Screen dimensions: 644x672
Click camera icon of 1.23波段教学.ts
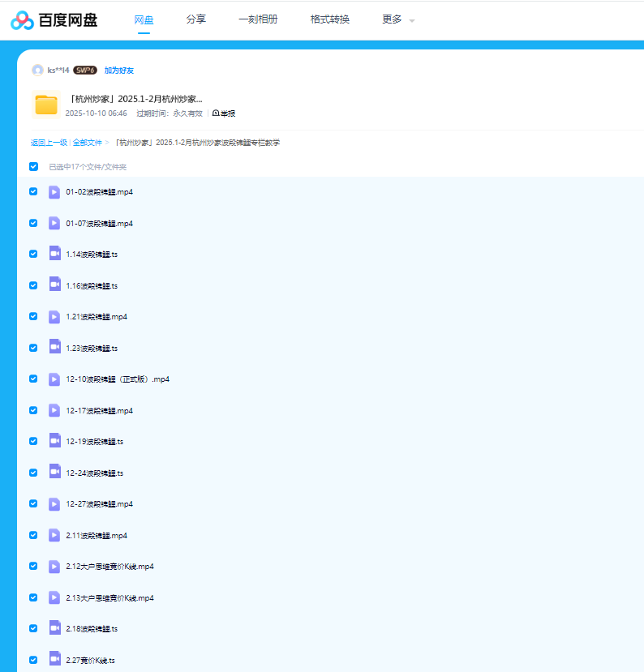pos(55,348)
